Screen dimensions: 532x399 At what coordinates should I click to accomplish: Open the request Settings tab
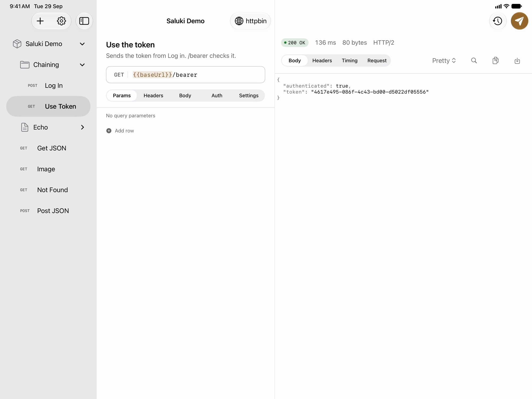pos(249,95)
